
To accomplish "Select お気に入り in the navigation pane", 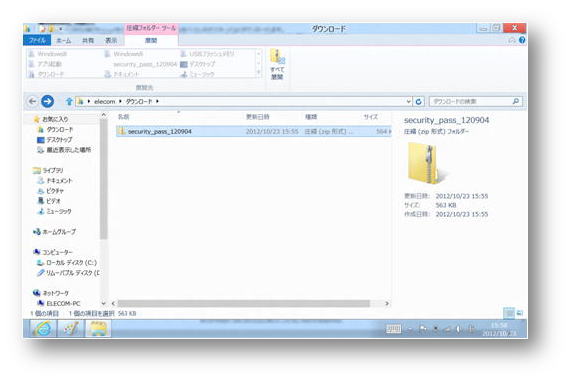I will pyautogui.click(x=55, y=119).
